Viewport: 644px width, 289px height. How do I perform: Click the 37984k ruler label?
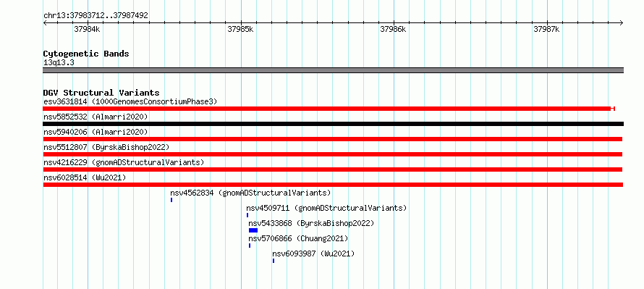87,29
